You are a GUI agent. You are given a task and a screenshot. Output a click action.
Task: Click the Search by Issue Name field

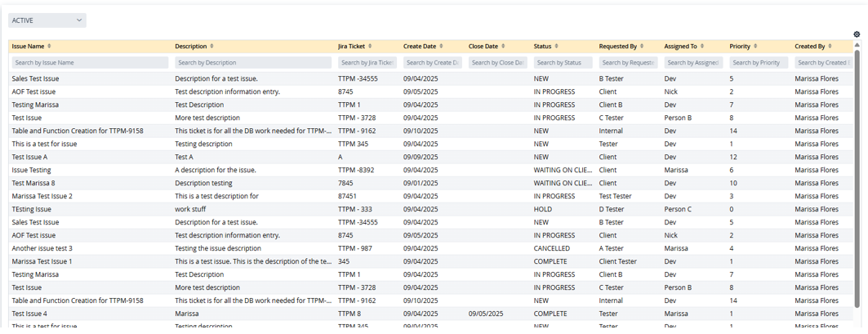click(90, 63)
